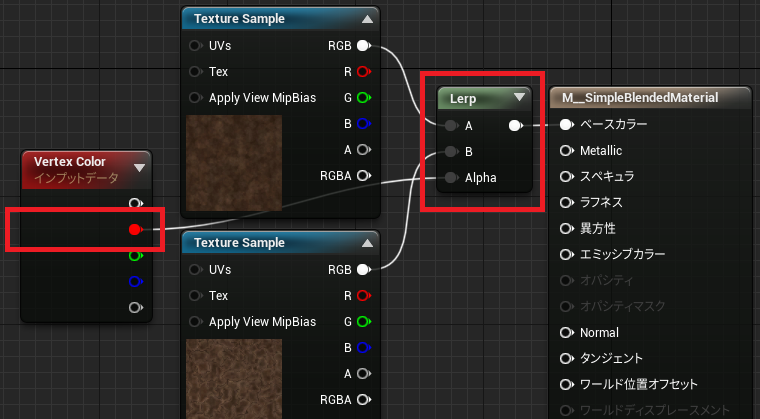This screenshot has width=760, height=419.
Task: Select the Vertex Color node title
Action: [x=70, y=161]
